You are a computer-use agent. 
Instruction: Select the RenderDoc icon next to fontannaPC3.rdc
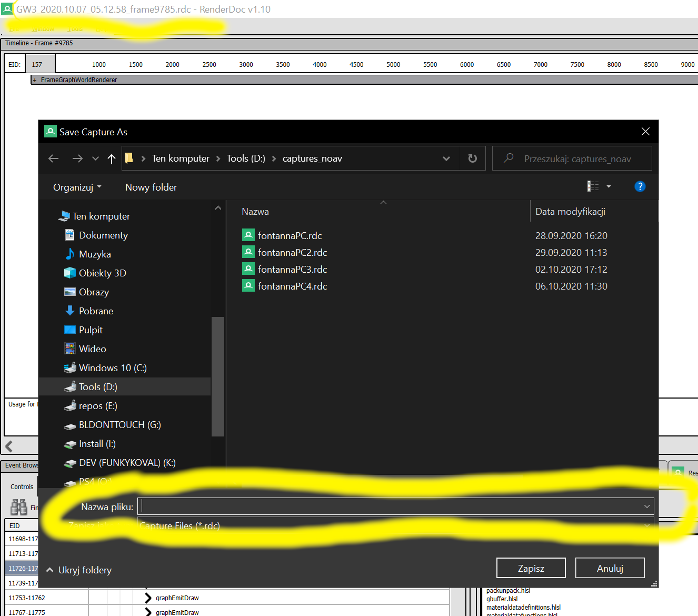[x=248, y=269]
